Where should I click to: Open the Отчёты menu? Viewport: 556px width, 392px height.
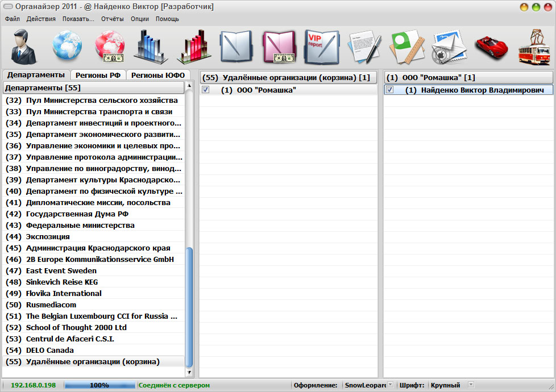(x=113, y=19)
